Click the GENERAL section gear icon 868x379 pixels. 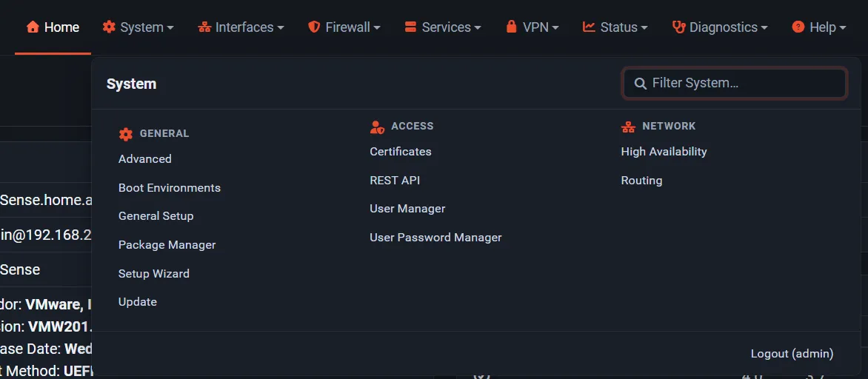pyautogui.click(x=126, y=134)
